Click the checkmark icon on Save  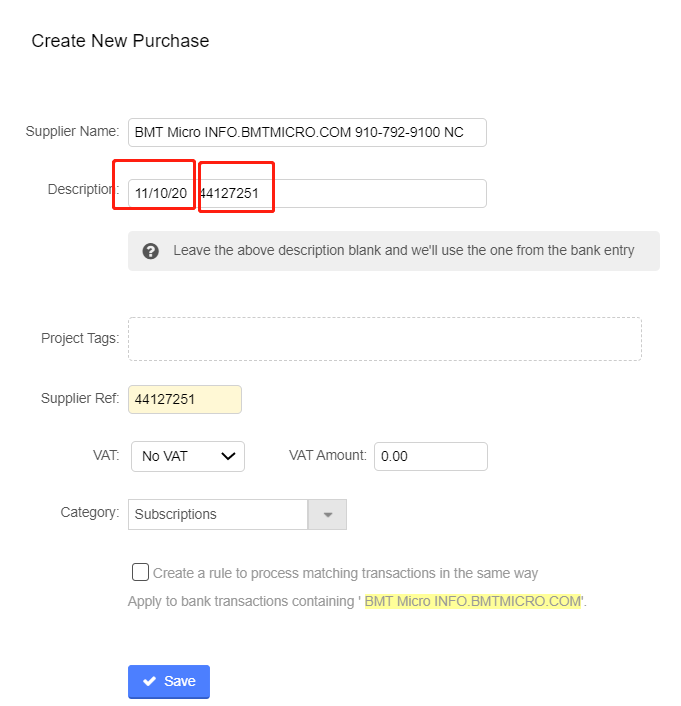(x=150, y=681)
